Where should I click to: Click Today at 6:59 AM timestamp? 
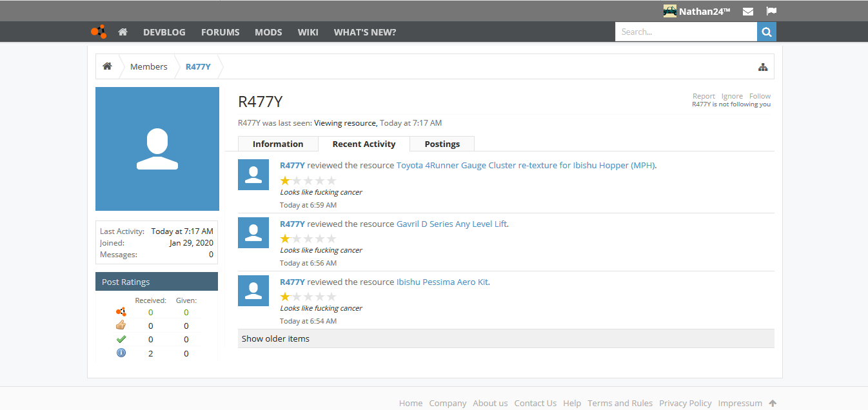[308, 205]
